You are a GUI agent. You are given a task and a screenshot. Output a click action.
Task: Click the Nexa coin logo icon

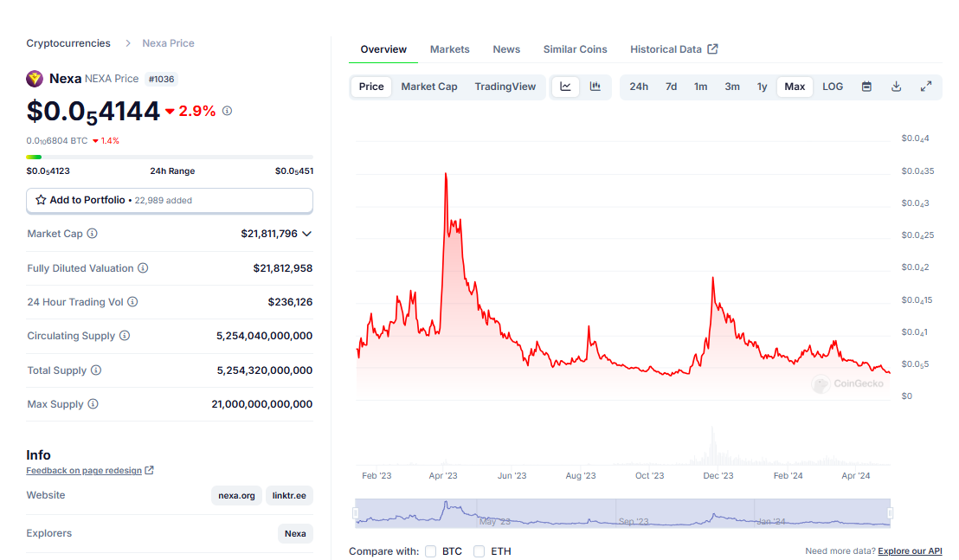pyautogui.click(x=35, y=78)
